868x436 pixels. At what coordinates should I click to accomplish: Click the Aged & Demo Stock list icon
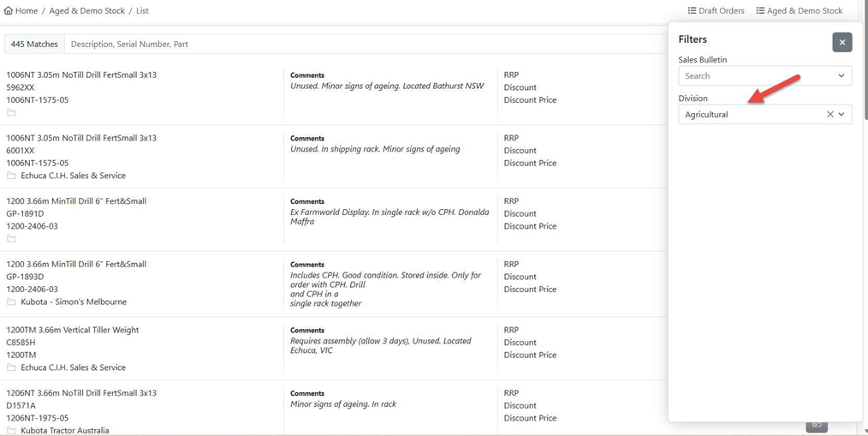click(760, 11)
